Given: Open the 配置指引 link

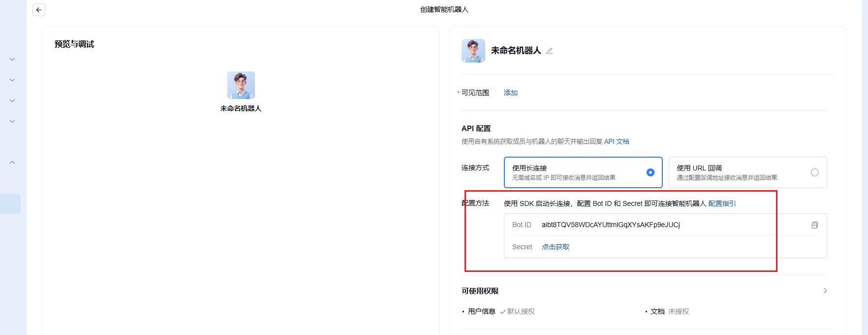Looking at the screenshot, I should tap(722, 203).
